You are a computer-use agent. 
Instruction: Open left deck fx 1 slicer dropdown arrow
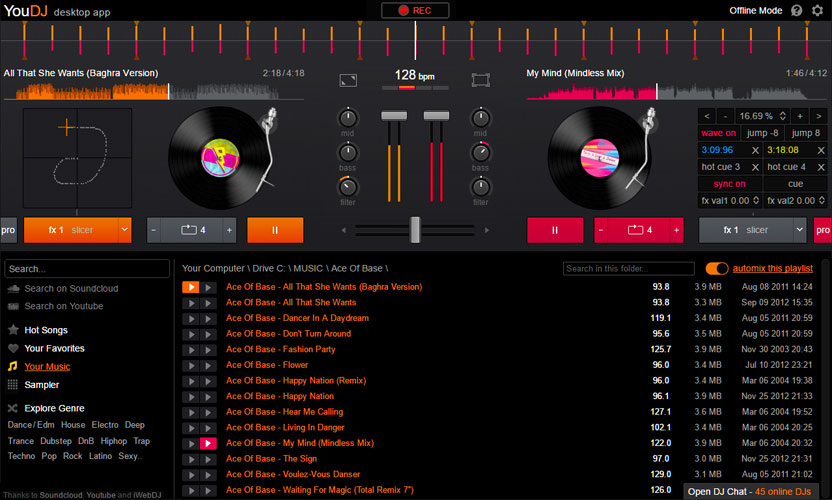[125, 230]
